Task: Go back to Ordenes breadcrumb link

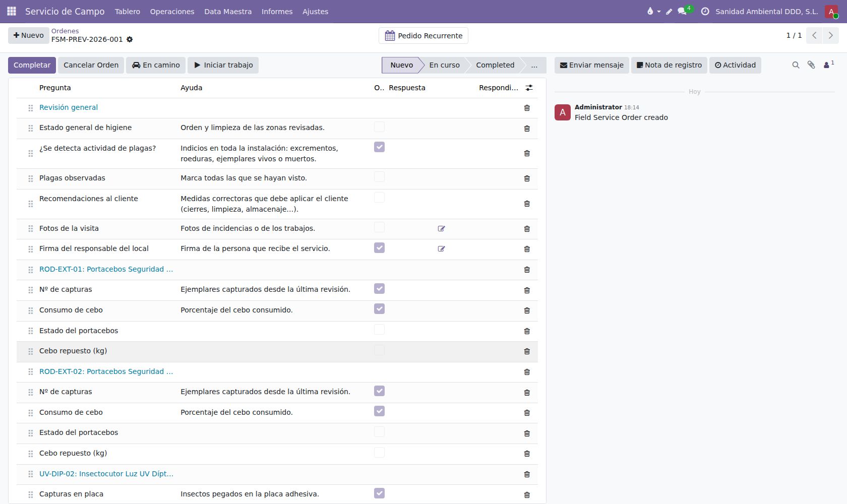Action: (x=65, y=31)
